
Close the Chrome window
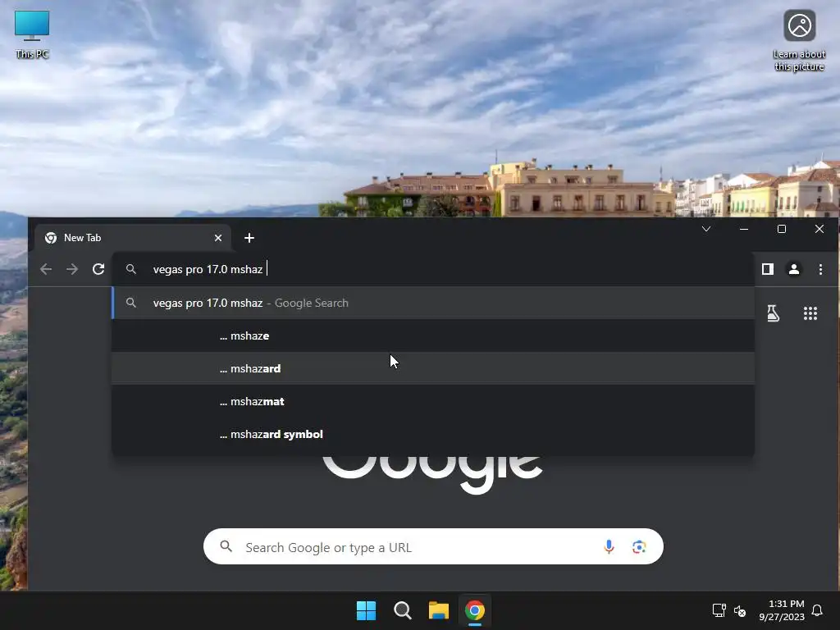819,229
